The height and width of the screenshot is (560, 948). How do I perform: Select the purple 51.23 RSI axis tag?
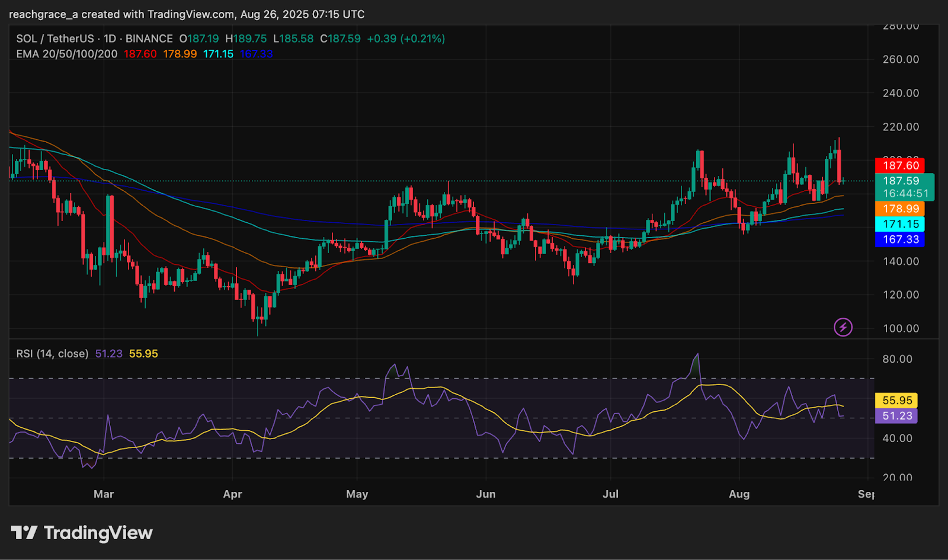click(896, 416)
